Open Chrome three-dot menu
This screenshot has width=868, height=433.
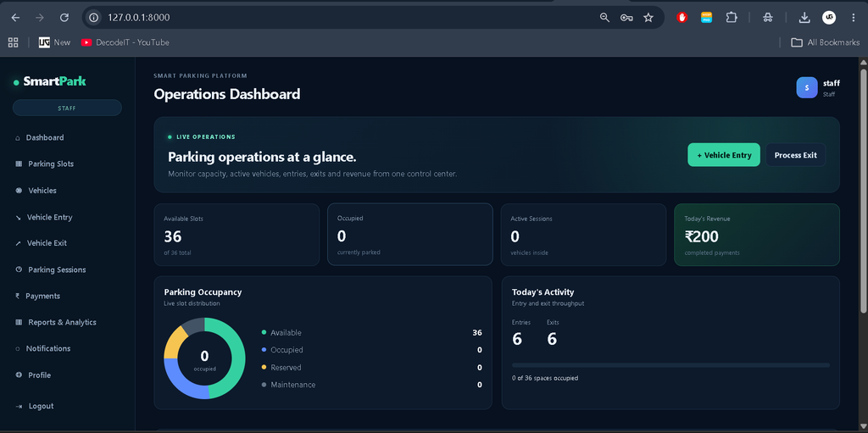coord(853,18)
